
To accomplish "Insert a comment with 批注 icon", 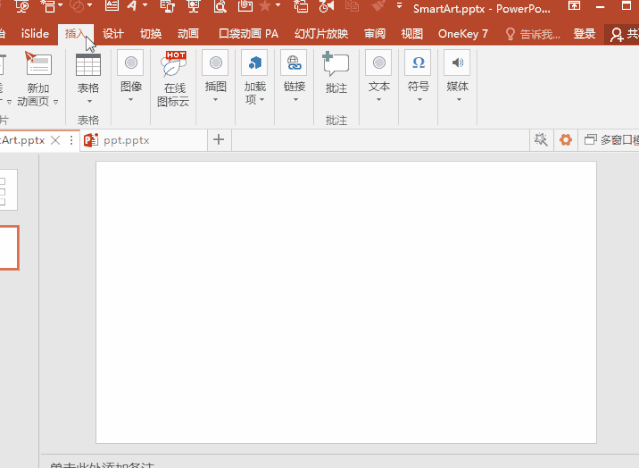I will pos(336,64).
